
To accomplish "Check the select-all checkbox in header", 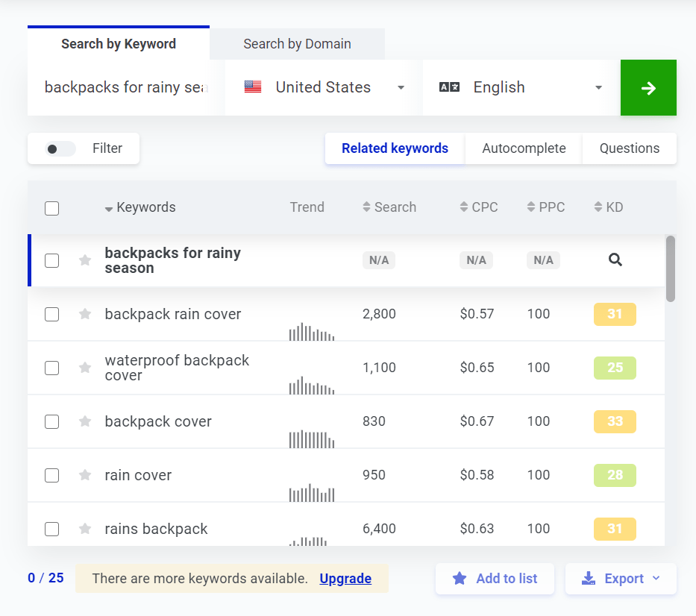I will click(x=51, y=208).
